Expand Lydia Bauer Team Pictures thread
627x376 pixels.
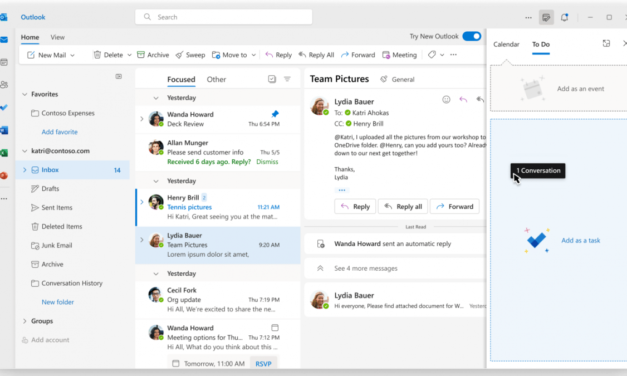tap(142, 240)
